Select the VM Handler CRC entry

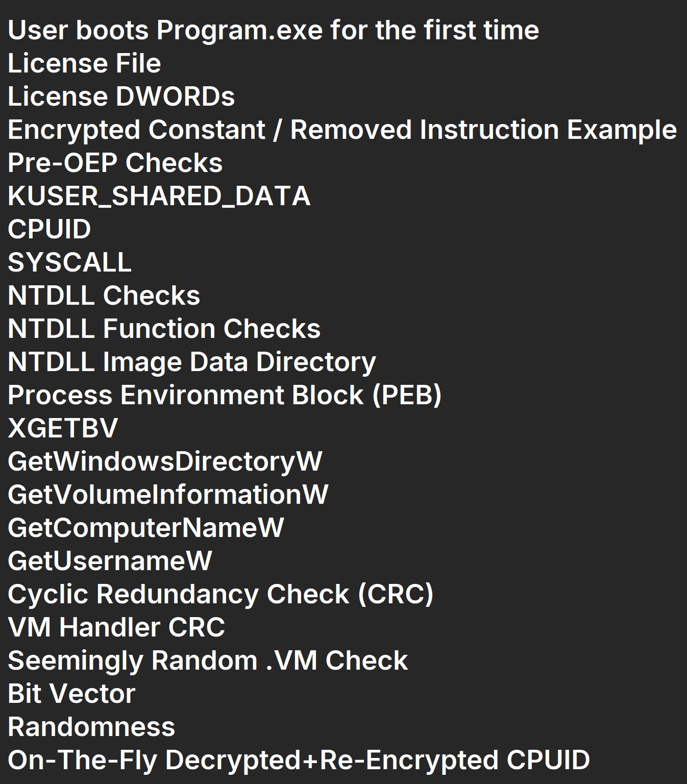[x=116, y=627]
